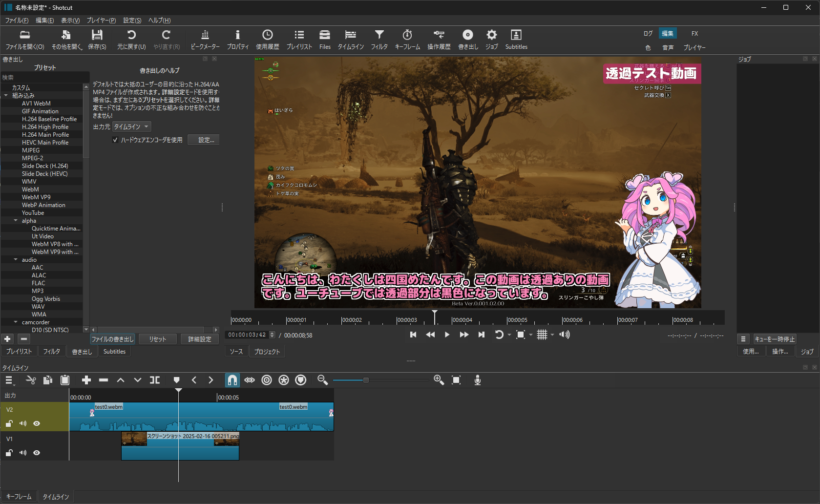Expand the camcorder preset group
Screen dimensions: 820x504
[16, 322]
